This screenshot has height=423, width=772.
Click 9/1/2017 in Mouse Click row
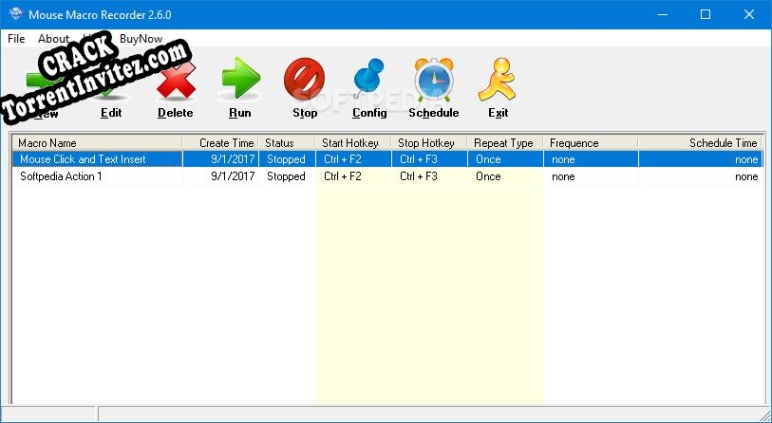[x=233, y=159]
